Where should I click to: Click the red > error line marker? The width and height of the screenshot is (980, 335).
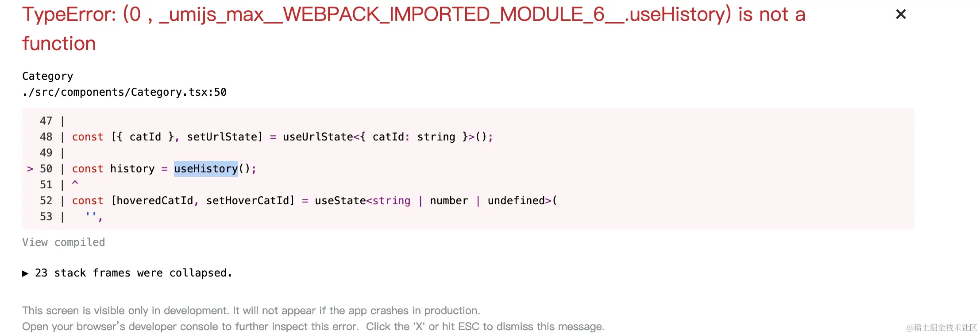[x=30, y=169]
